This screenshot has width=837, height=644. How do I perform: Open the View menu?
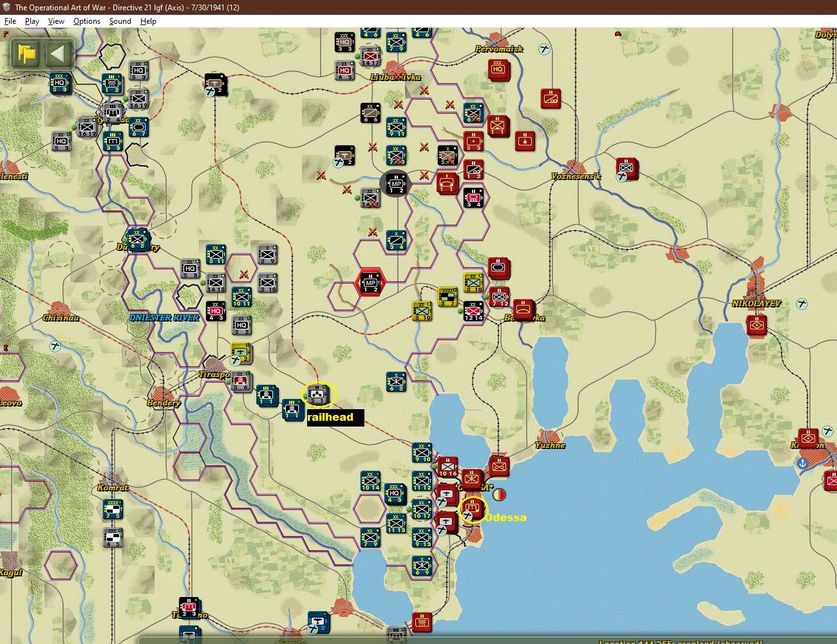(56, 21)
